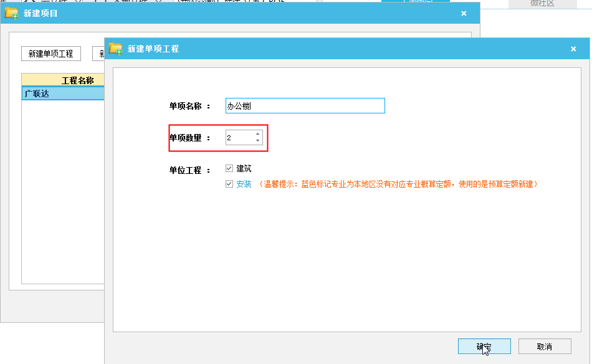Click the partially hidden button beside 新建单项工程
Image resolution: width=592 pixels, height=364 pixels.
(98, 54)
